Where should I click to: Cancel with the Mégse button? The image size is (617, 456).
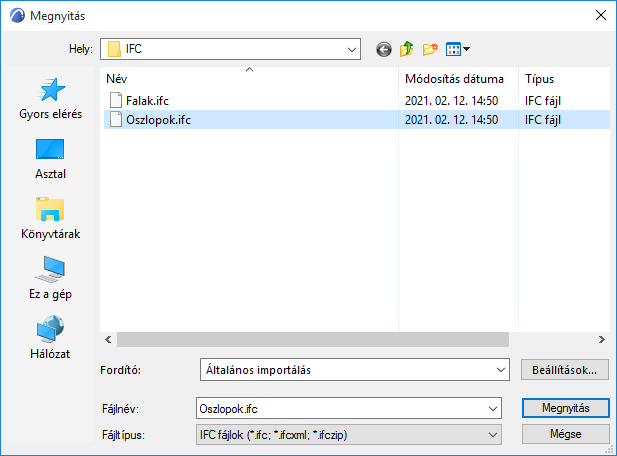click(565, 434)
